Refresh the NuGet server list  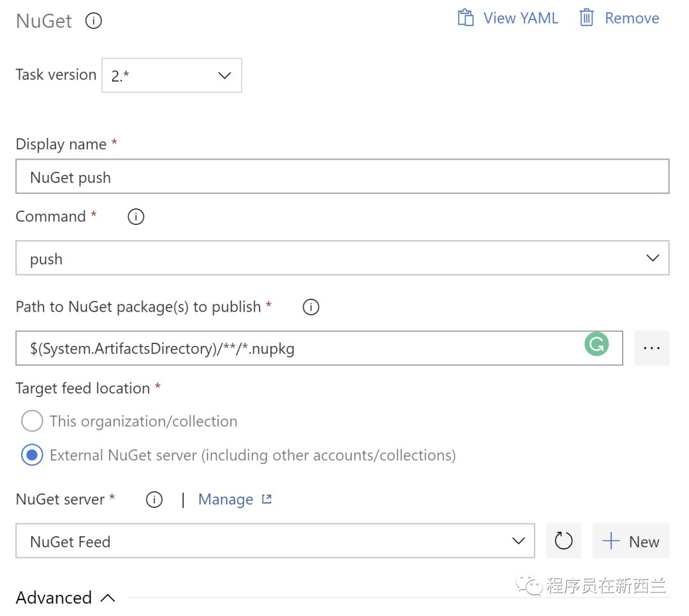click(x=563, y=541)
